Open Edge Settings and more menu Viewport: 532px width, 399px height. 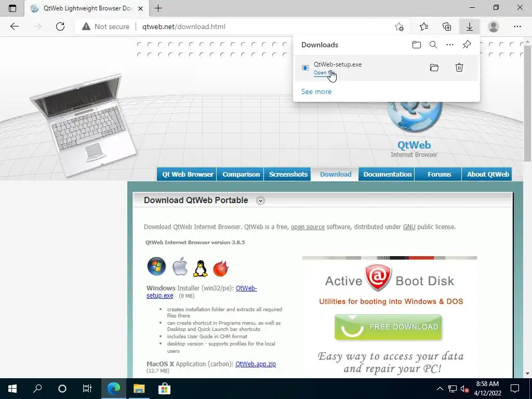517,26
